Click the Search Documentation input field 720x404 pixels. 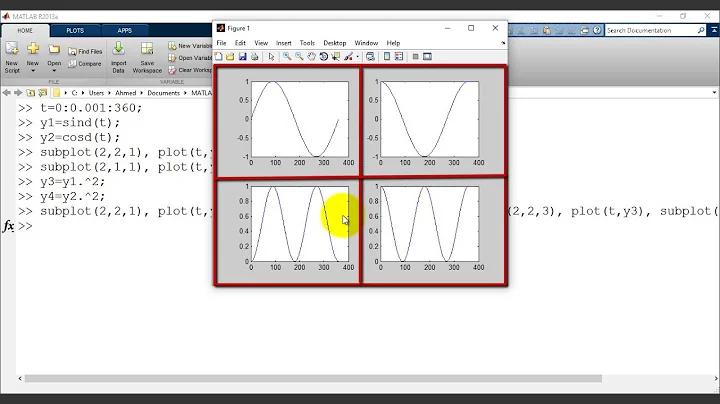[650, 30]
